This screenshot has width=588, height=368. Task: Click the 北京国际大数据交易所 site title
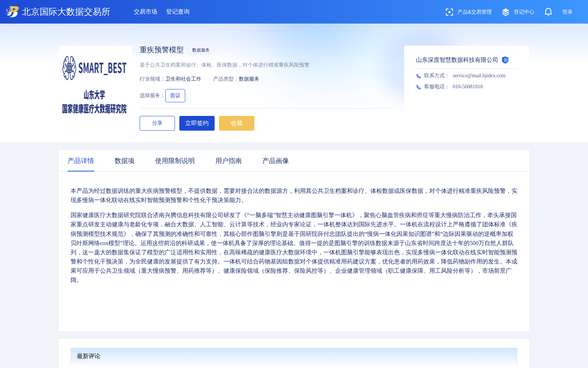click(x=66, y=12)
